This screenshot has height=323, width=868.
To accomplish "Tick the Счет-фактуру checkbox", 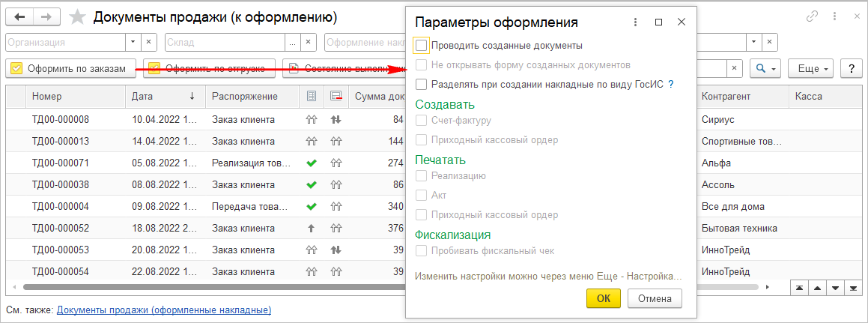I will click(x=421, y=120).
